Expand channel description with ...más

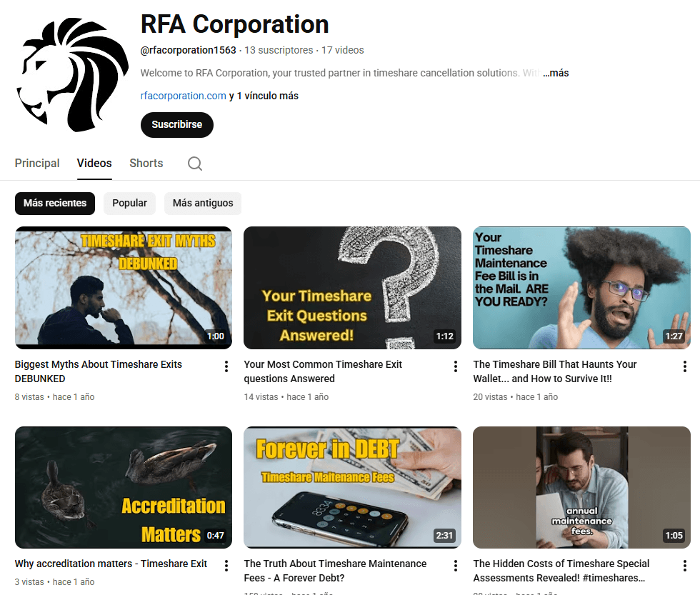[556, 73]
